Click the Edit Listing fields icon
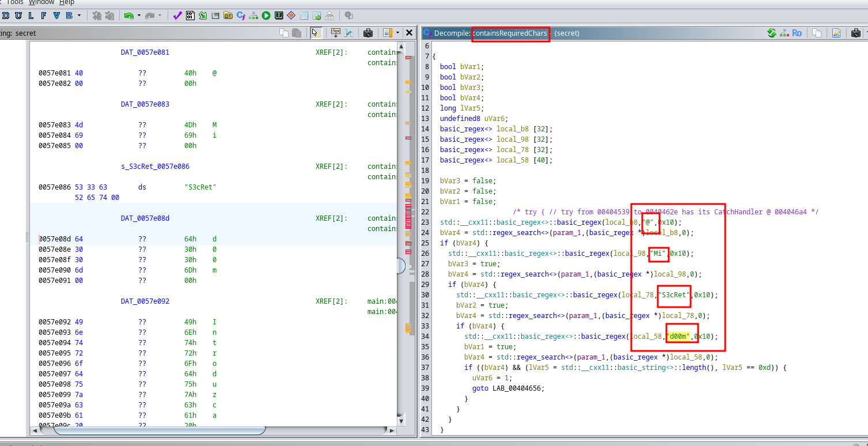The height and width of the screenshot is (446, 868). tap(336, 33)
